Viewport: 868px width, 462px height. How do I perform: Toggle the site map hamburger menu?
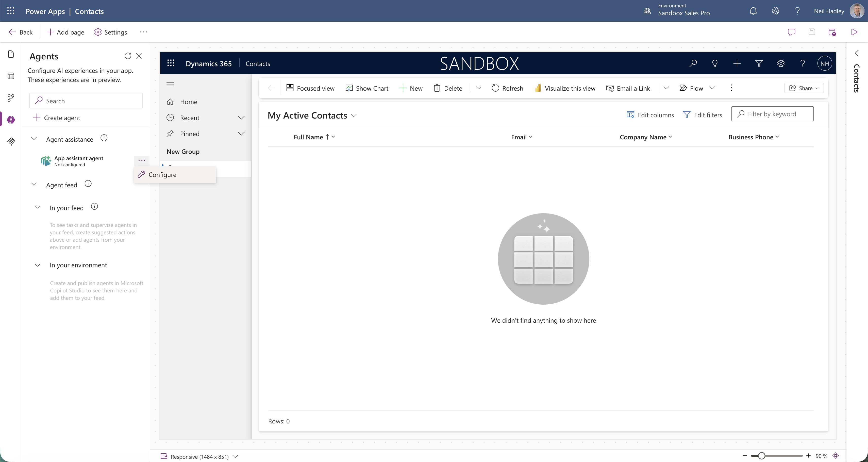(170, 84)
